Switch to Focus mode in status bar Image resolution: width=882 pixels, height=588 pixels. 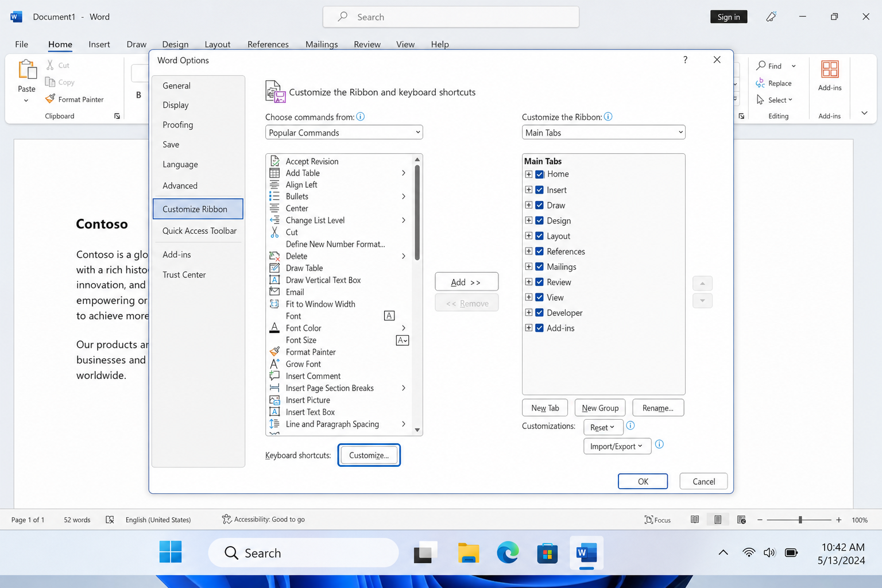point(657,520)
